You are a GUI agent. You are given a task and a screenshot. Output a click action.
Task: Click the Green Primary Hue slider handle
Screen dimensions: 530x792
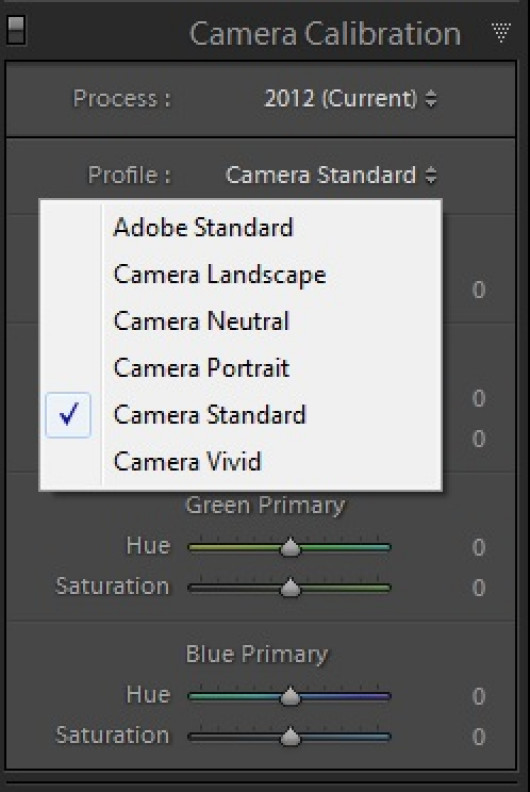tap(290, 548)
